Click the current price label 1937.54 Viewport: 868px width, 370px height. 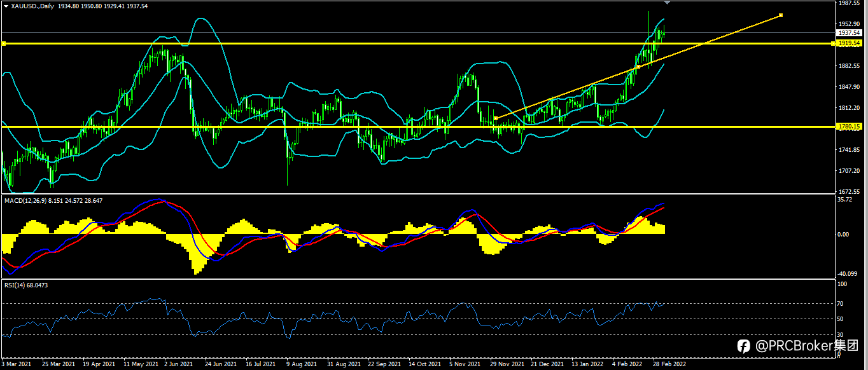[x=848, y=32]
